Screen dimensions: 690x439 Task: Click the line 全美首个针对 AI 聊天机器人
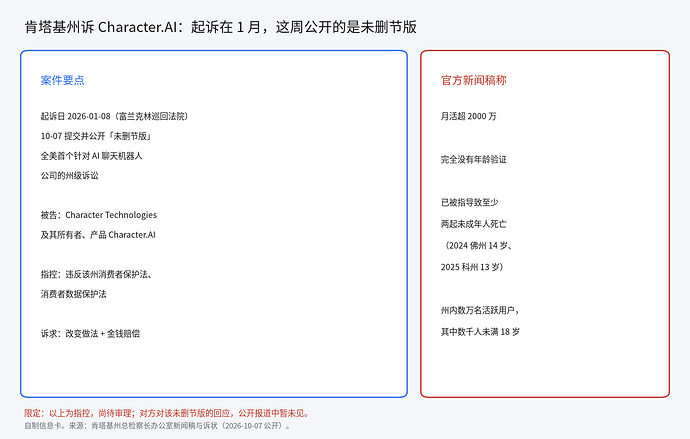(92, 156)
